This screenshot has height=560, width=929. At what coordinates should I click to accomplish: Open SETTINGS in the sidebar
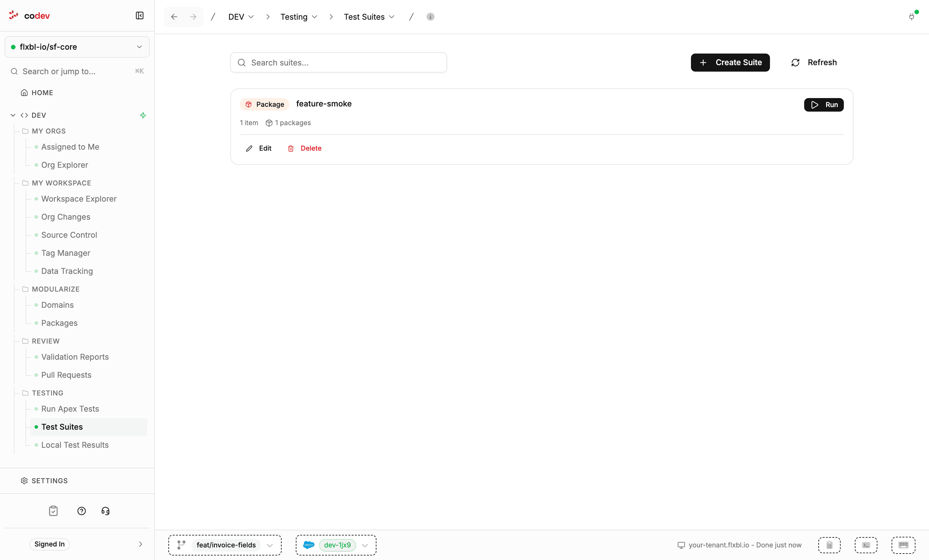(x=45, y=481)
